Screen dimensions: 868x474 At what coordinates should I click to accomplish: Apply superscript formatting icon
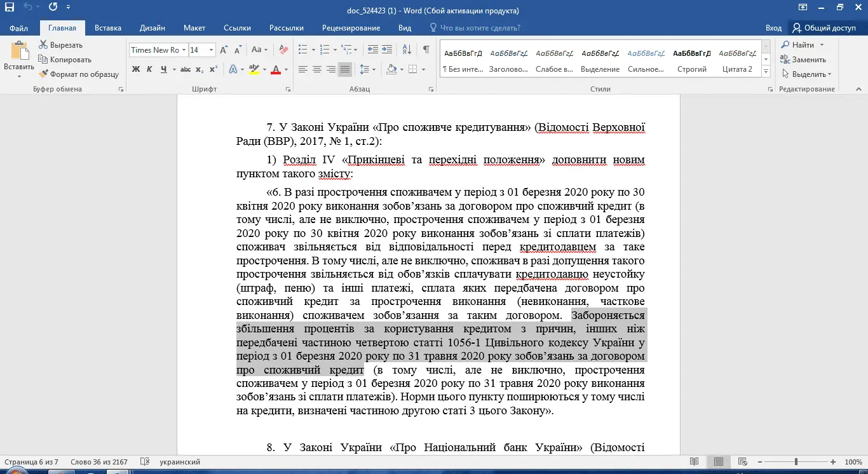point(214,69)
